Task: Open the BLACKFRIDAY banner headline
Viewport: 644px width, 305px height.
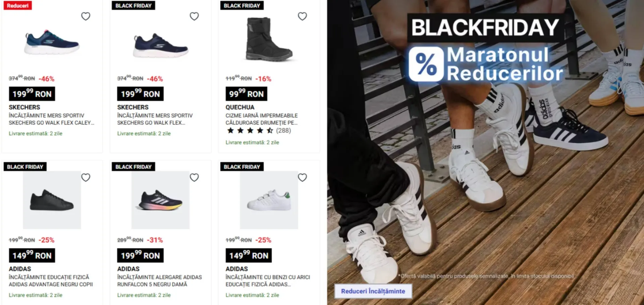Action: coord(485,27)
